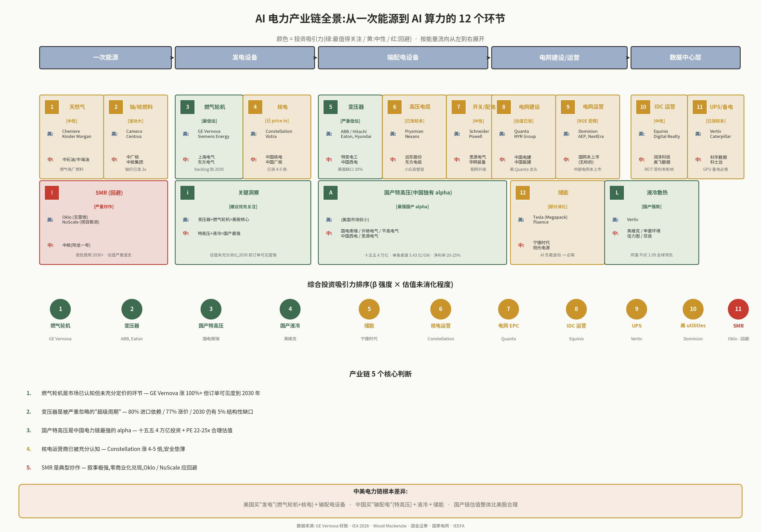Click the yellow ranking circle 9 above UPS

coord(637,309)
